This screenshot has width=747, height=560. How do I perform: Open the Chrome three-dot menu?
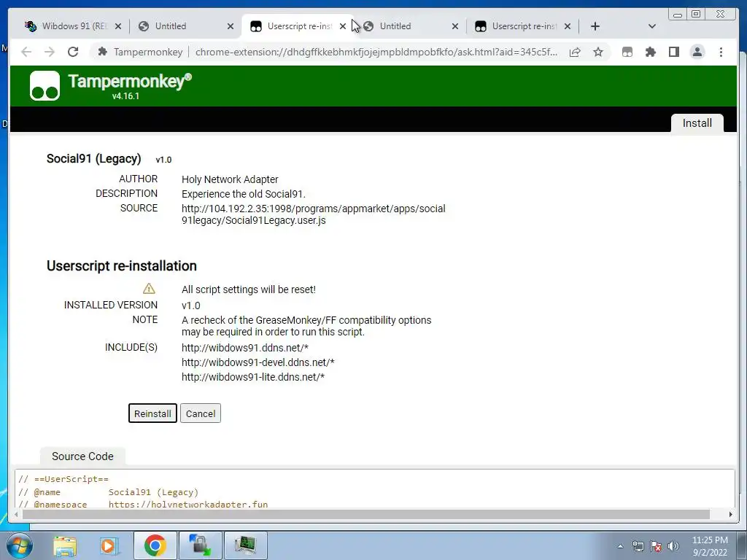pyautogui.click(x=721, y=52)
